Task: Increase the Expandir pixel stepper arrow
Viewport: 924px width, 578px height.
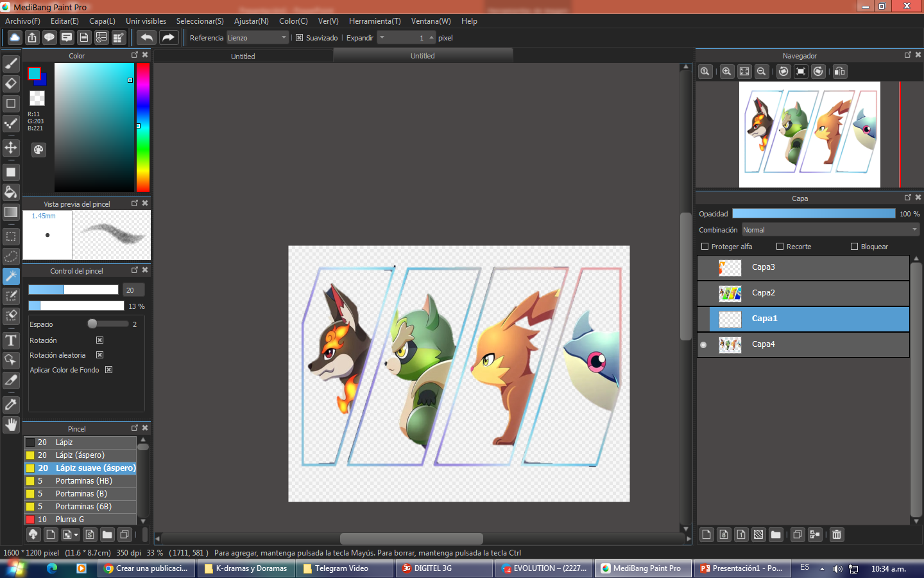Action: [x=432, y=38]
